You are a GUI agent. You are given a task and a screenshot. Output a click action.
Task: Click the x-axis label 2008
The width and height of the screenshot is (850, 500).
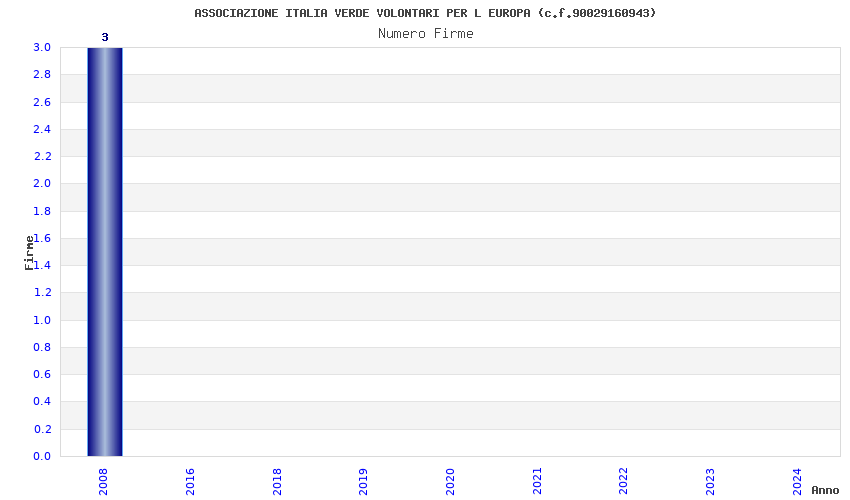(x=103, y=482)
